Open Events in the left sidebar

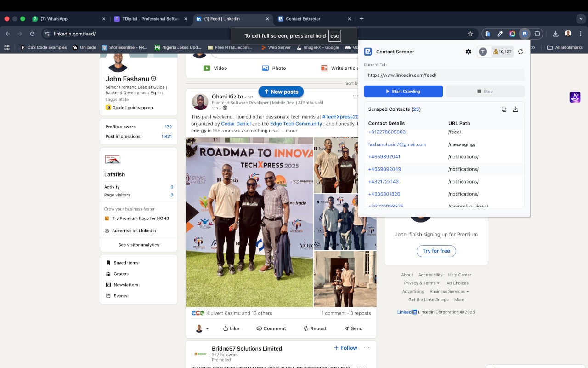pyautogui.click(x=116, y=296)
